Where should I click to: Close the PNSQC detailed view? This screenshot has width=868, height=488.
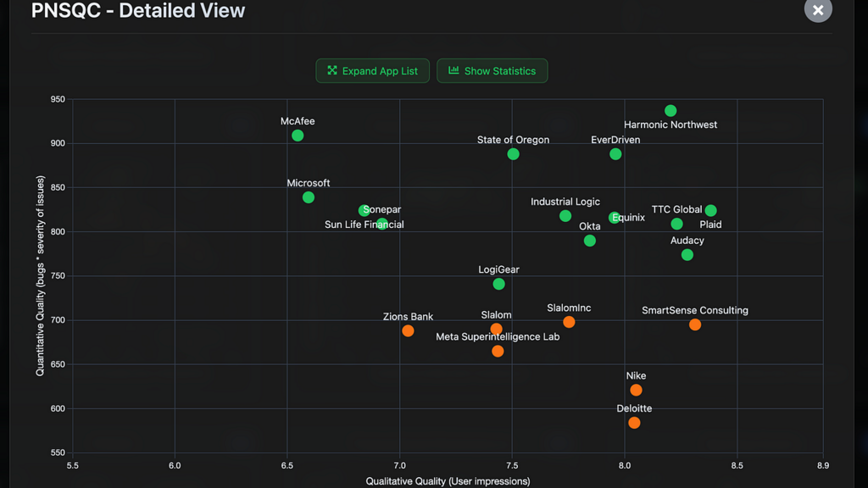817,10
